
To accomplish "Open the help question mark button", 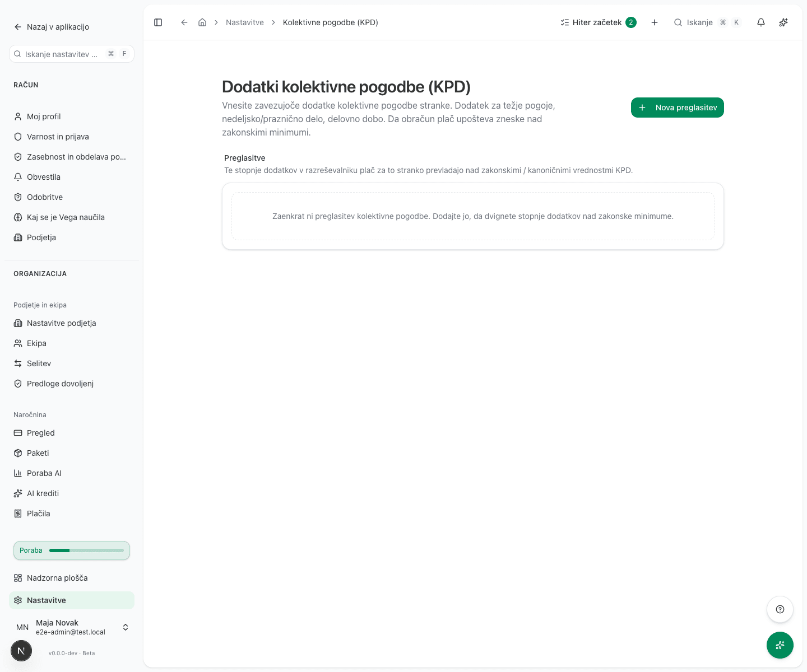I will (780, 609).
